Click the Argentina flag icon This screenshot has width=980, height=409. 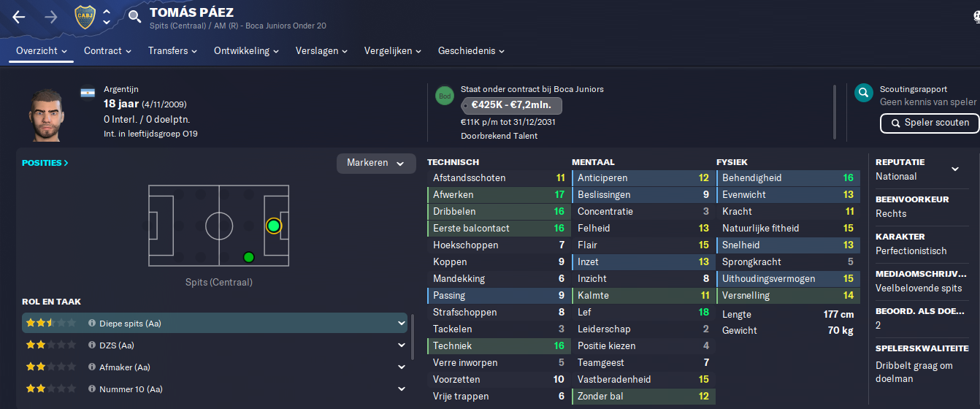pos(88,93)
